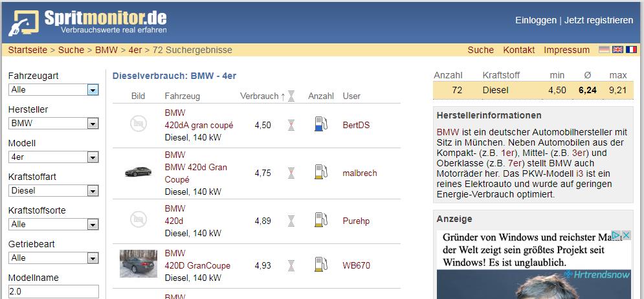Open the Impressum menu item

(567, 50)
